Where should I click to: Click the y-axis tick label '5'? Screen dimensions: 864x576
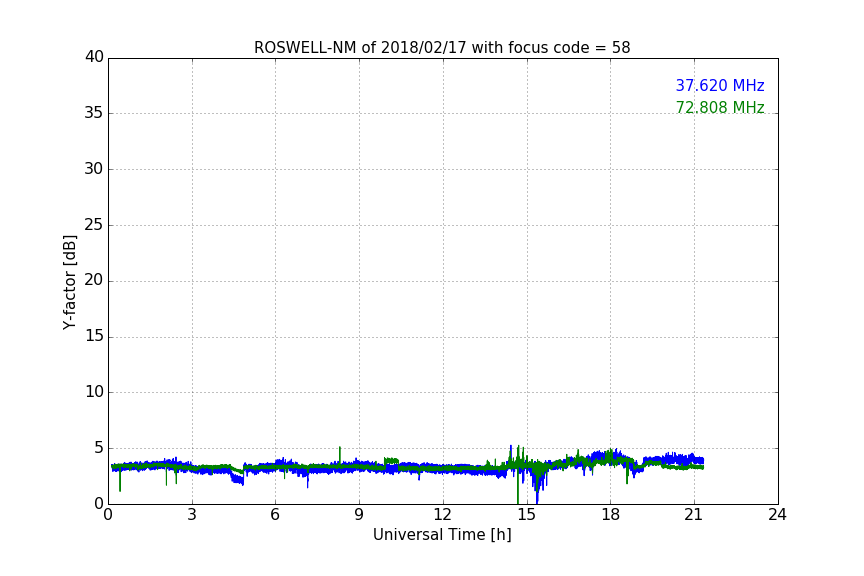click(99, 448)
